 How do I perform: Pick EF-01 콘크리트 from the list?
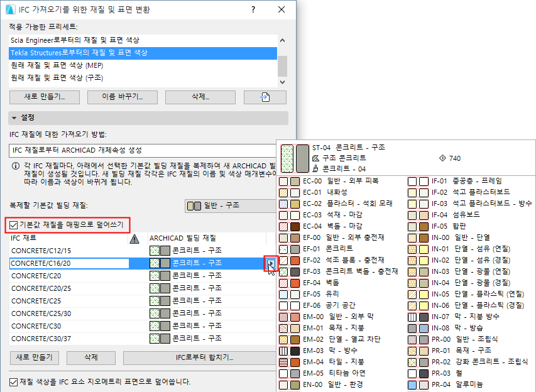tap(340, 249)
